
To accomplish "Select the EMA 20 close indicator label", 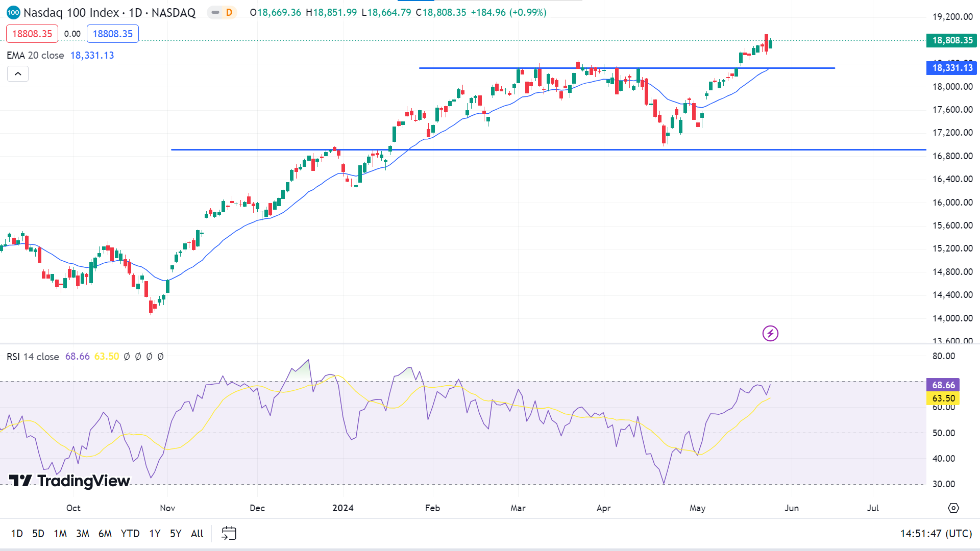I will point(35,55).
